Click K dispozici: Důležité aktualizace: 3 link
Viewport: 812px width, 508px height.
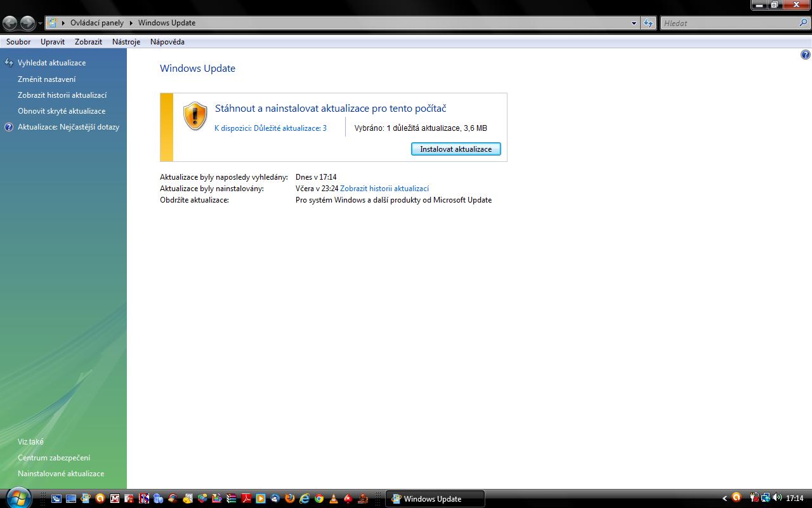[x=270, y=128]
